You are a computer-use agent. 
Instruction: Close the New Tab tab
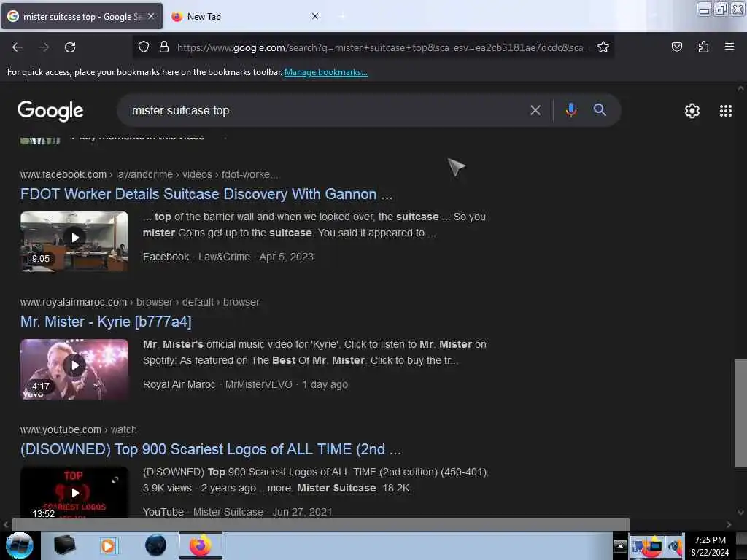pyautogui.click(x=315, y=16)
